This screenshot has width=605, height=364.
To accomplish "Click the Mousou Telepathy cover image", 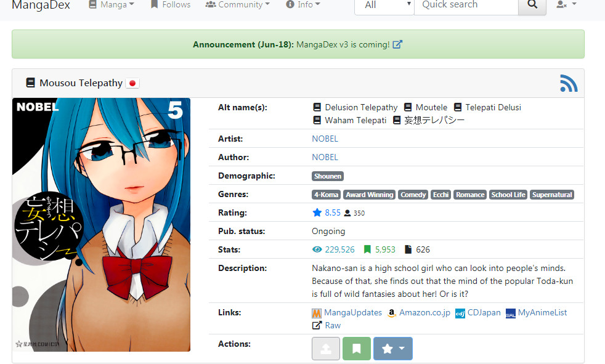I will click(x=101, y=225).
